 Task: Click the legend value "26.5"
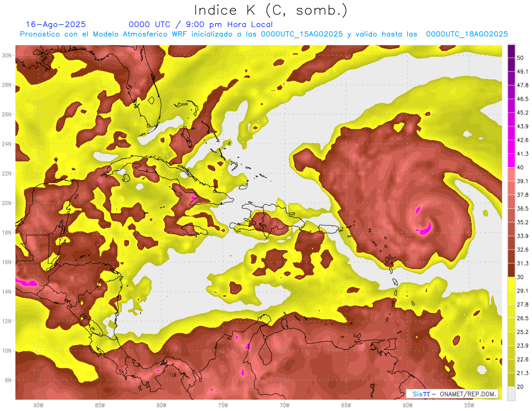point(523,318)
